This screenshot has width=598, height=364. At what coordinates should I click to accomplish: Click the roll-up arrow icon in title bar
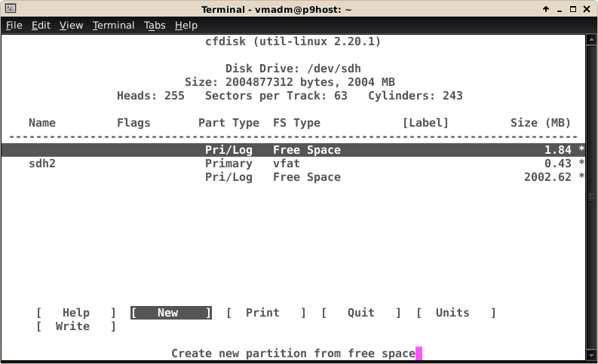545,8
